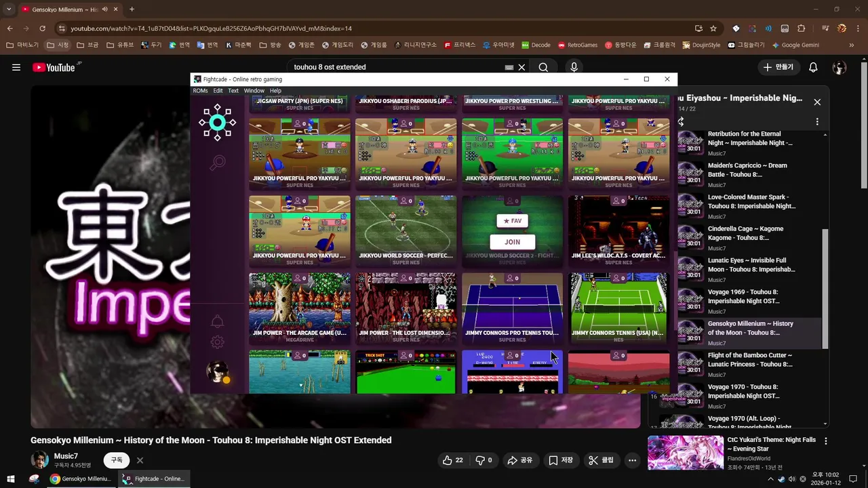Switch to Fightcade taskbar button
Screen dimensions: 868x488
click(153, 479)
